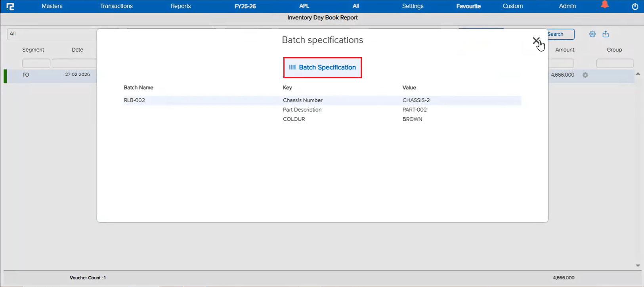Click the Group column filter field

point(615,63)
